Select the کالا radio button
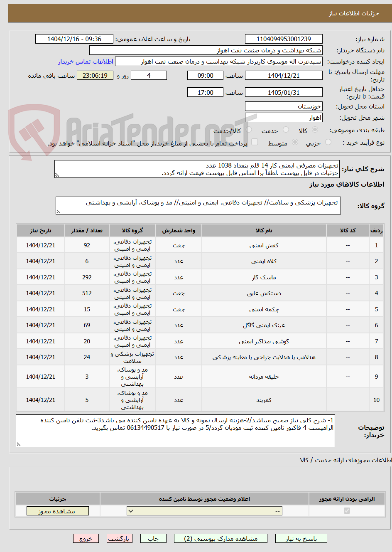 [315, 130]
